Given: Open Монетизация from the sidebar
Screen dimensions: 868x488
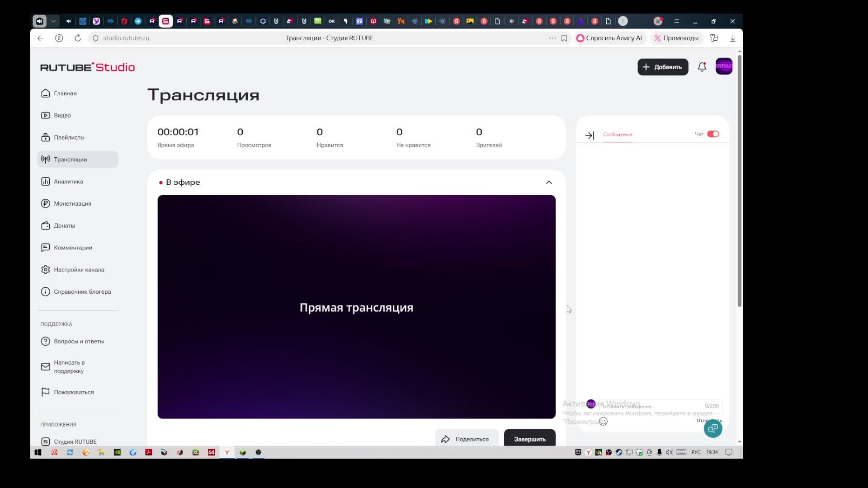Looking at the screenshot, I should click(72, 203).
